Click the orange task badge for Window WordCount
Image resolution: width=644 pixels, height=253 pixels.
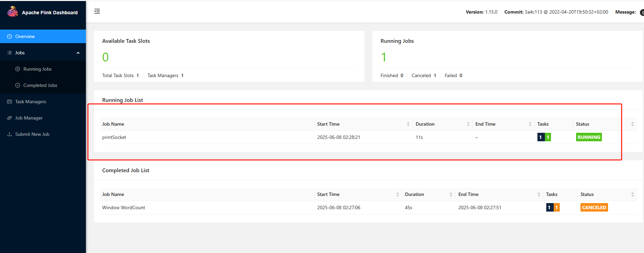click(x=556, y=207)
